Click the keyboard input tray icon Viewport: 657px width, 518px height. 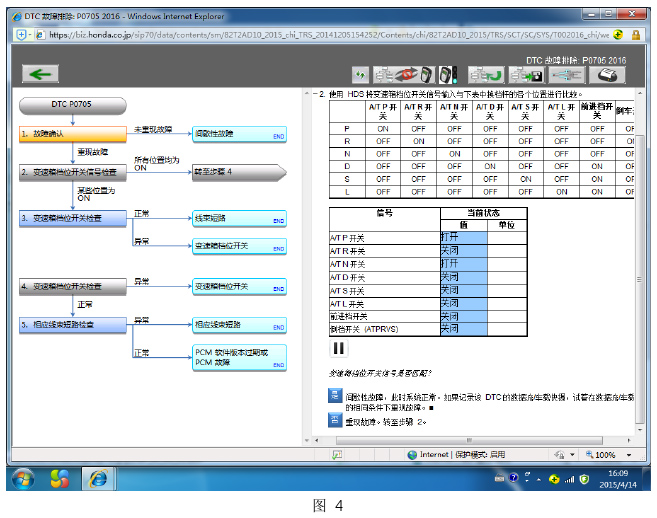pyautogui.click(x=499, y=477)
